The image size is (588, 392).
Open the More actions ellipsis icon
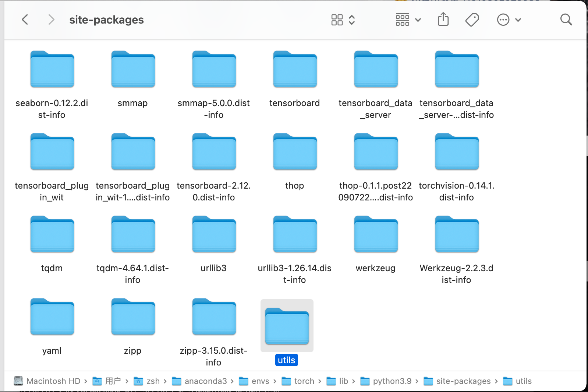(x=503, y=20)
